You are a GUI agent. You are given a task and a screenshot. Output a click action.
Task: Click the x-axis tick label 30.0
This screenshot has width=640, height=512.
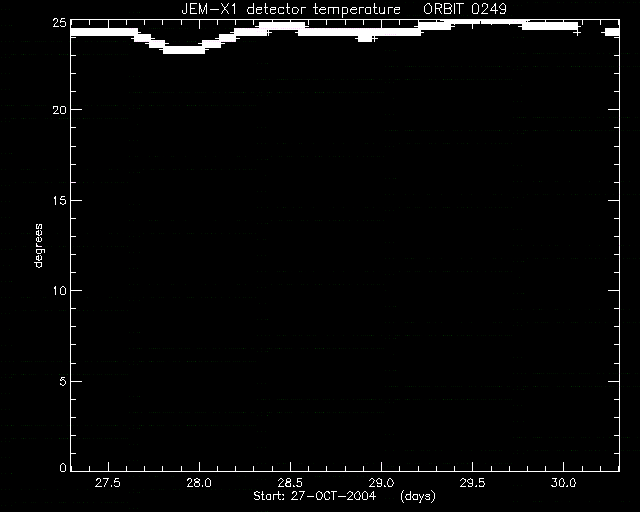pyautogui.click(x=563, y=483)
